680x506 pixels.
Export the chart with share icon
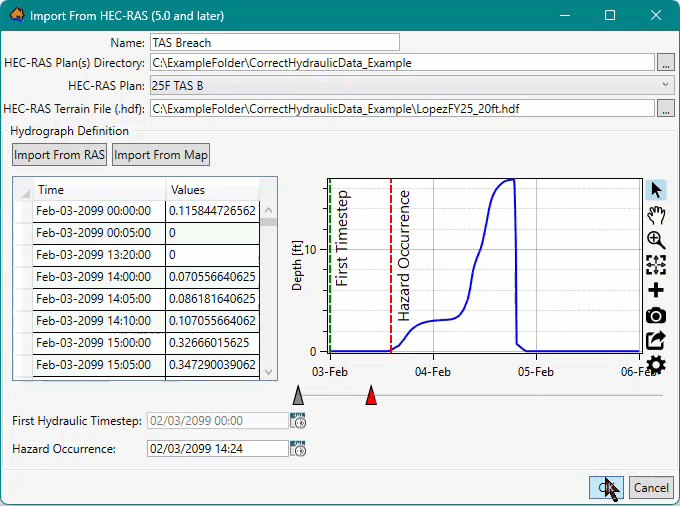click(656, 340)
